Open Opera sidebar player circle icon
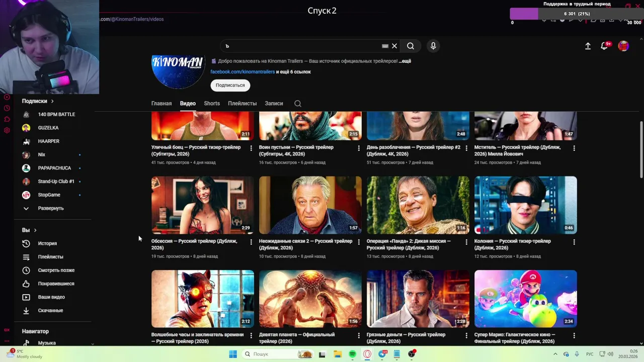644x362 pixels. click(7, 97)
